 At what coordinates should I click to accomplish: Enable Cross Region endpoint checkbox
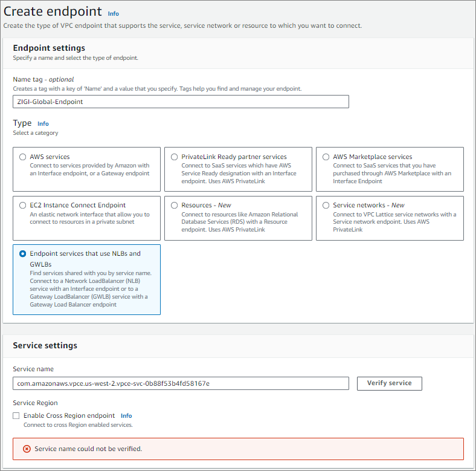pos(16,416)
